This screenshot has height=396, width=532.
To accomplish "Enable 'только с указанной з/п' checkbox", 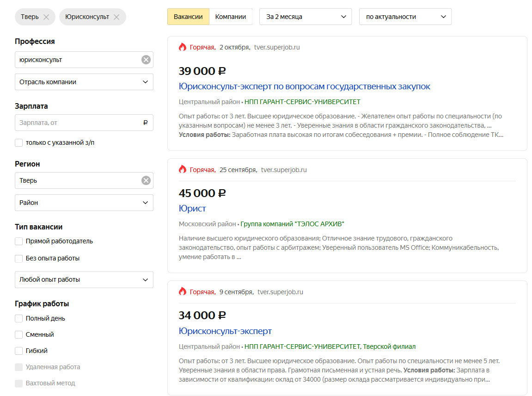I will [x=19, y=142].
